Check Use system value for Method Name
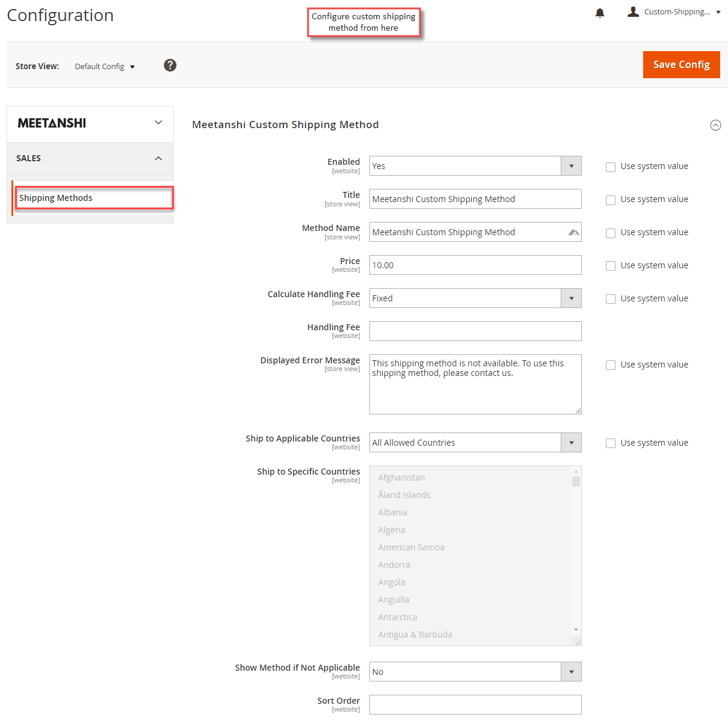The height and width of the screenshot is (720, 728). pos(611,233)
